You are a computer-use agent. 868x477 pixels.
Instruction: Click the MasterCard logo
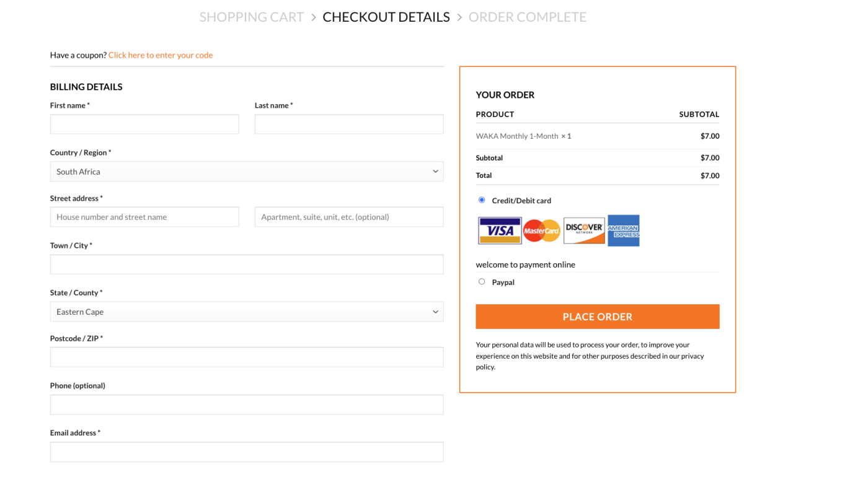pos(542,231)
